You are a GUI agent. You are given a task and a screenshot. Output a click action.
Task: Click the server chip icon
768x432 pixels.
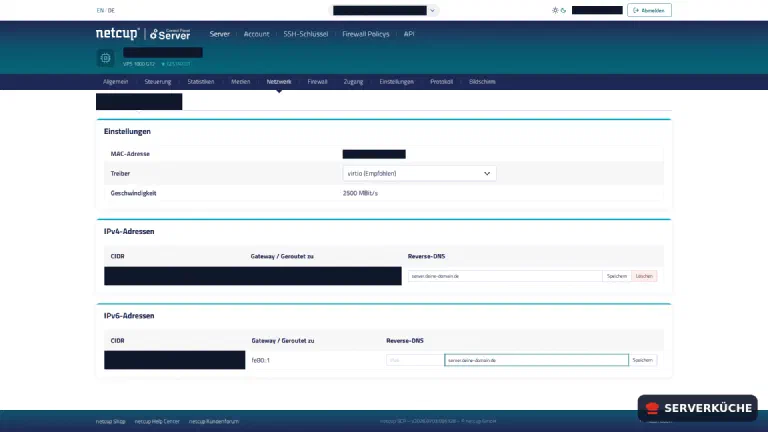coord(105,58)
